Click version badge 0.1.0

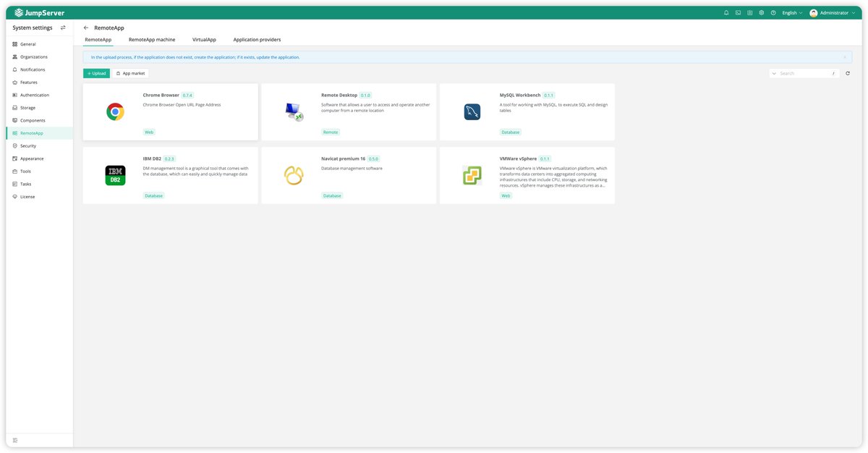coord(365,95)
